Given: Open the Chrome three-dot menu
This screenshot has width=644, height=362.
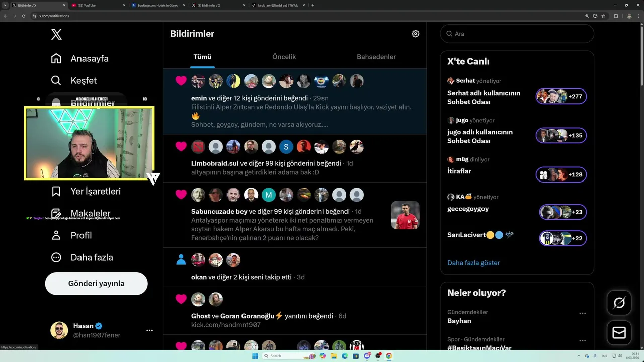Looking at the screenshot, I should [x=638, y=16].
